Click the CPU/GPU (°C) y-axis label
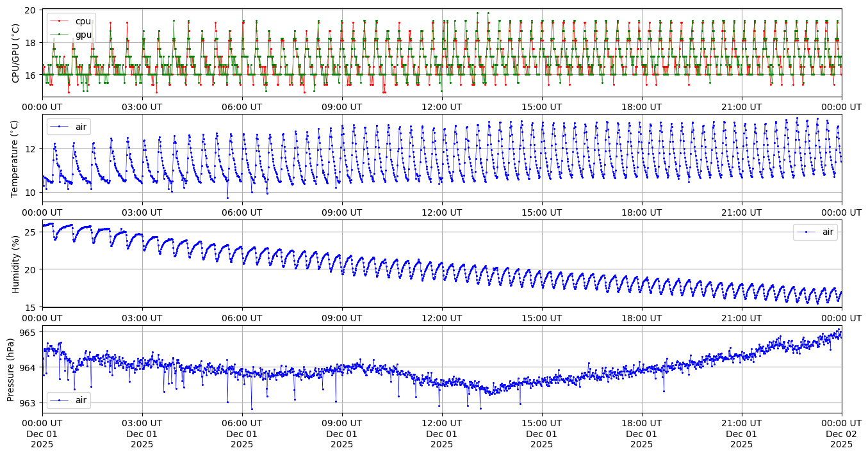The width and height of the screenshot is (868, 455). 16,53
